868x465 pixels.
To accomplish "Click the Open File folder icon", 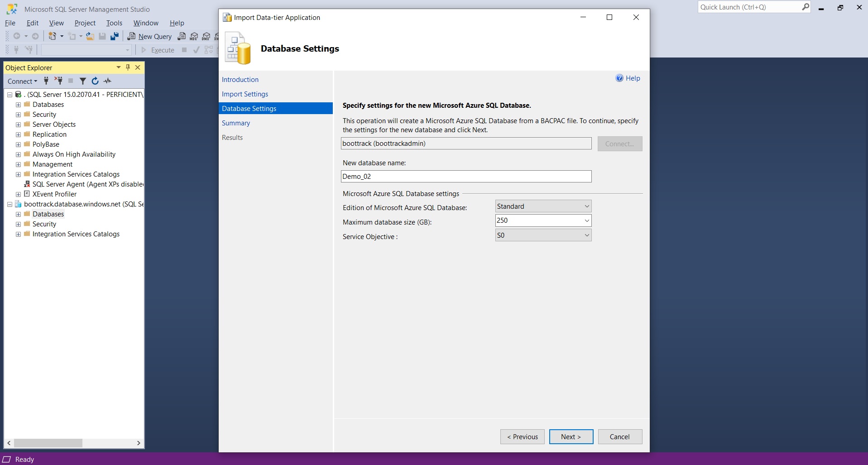I will [x=90, y=36].
